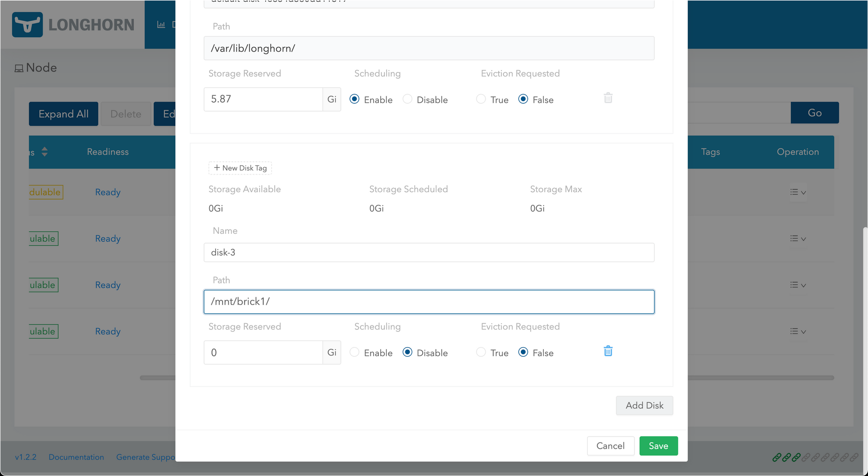The height and width of the screenshot is (476, 868).
Task: Open Operation dropdown for second node row
Action: coord(798,239)
